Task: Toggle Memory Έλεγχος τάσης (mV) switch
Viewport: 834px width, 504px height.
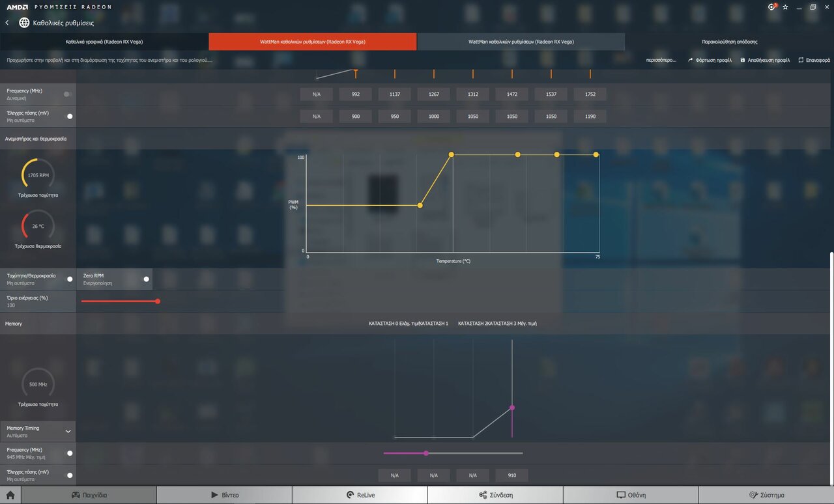Action: tap(69, 475)
